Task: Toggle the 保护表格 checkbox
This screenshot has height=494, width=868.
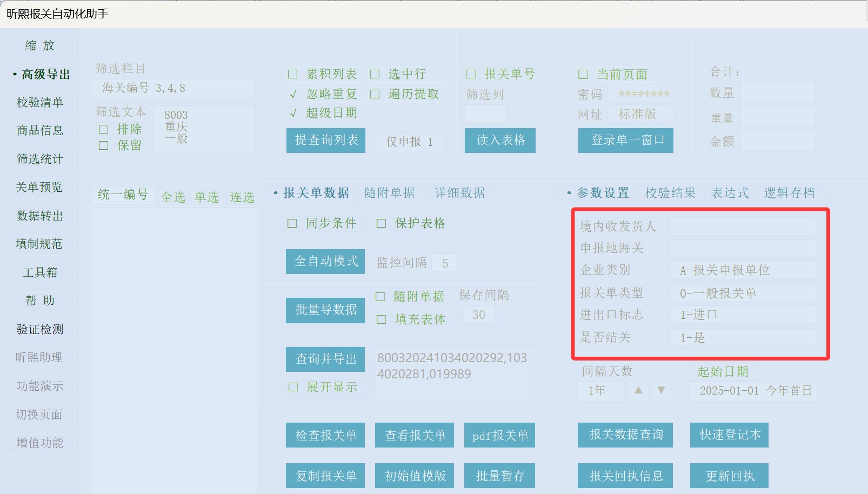Action: [382, 223]
